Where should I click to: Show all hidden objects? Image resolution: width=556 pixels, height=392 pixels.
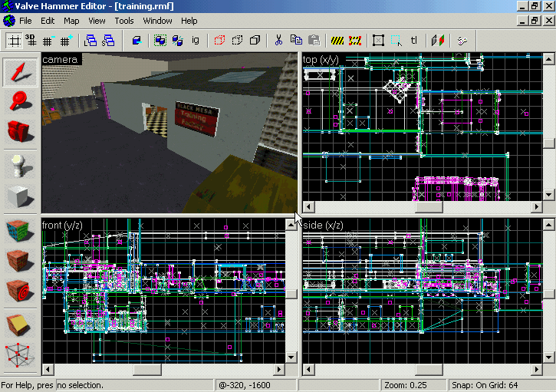tap(255, 41)
